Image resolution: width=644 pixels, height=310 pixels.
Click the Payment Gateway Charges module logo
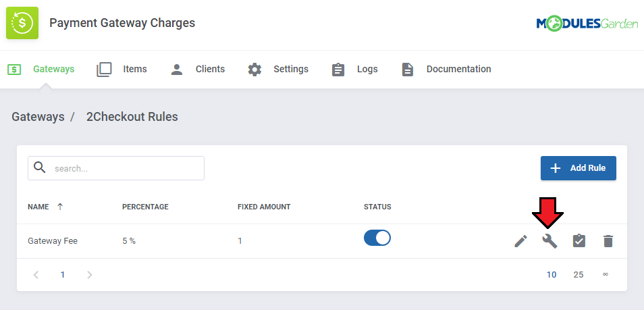[x=22, y=23]
